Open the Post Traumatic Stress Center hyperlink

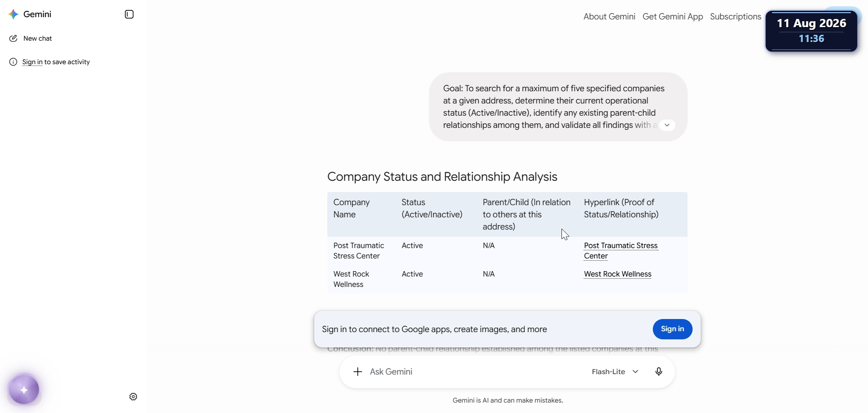621,251
